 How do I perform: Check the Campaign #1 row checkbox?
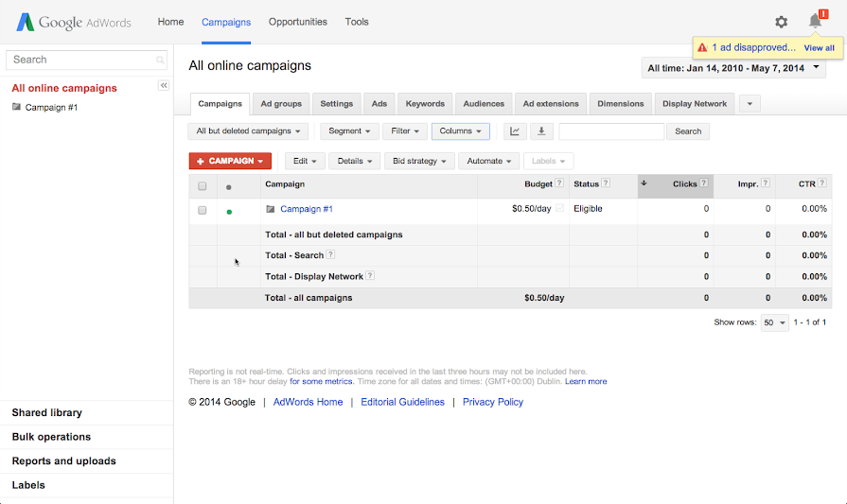click(x=203, y=210)
